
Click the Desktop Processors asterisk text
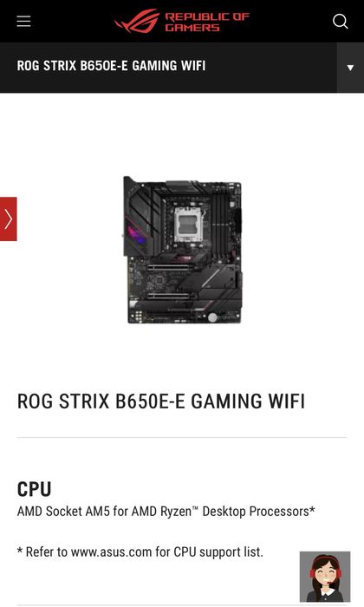[x=259, y=512]
